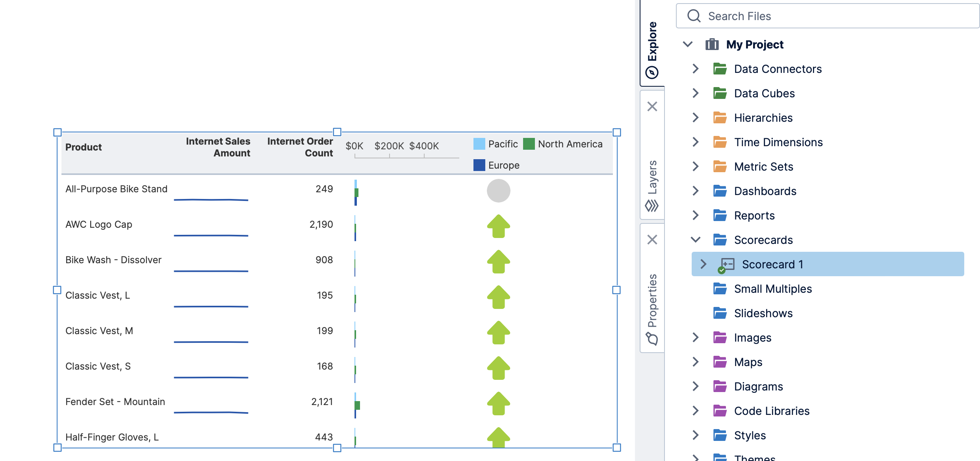The image size is (980, 461).
Task: Open the Properties panel ink-drop icon
Action: (652, 338)
